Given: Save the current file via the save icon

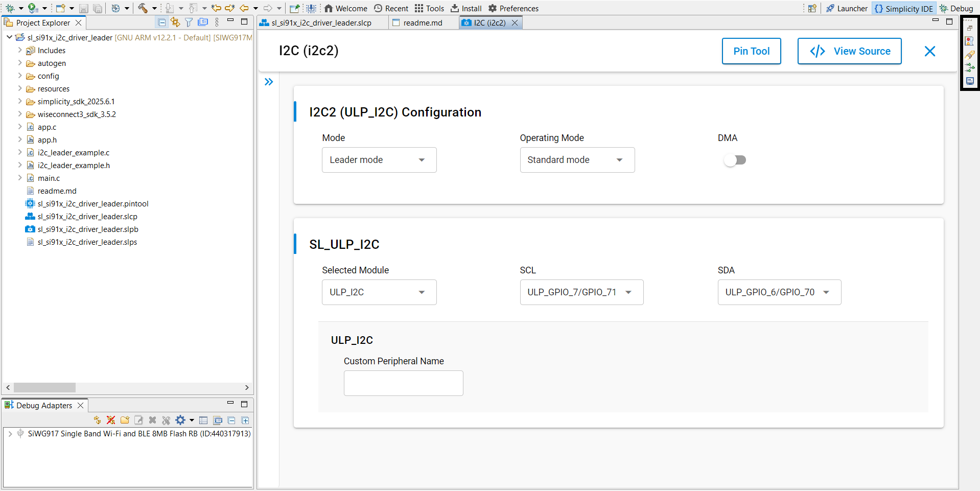Looking at the screenshot, I should coord(83,8).
